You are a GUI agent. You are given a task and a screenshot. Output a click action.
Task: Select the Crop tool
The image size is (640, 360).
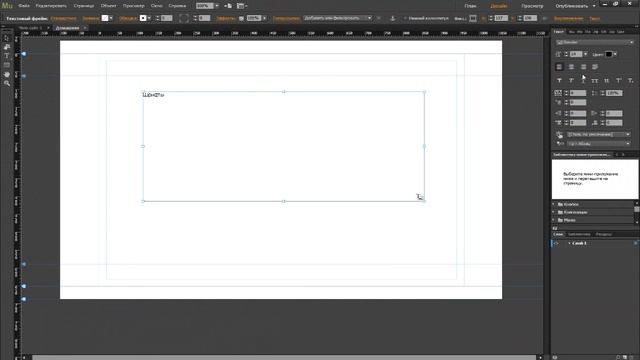click(7, 47)
